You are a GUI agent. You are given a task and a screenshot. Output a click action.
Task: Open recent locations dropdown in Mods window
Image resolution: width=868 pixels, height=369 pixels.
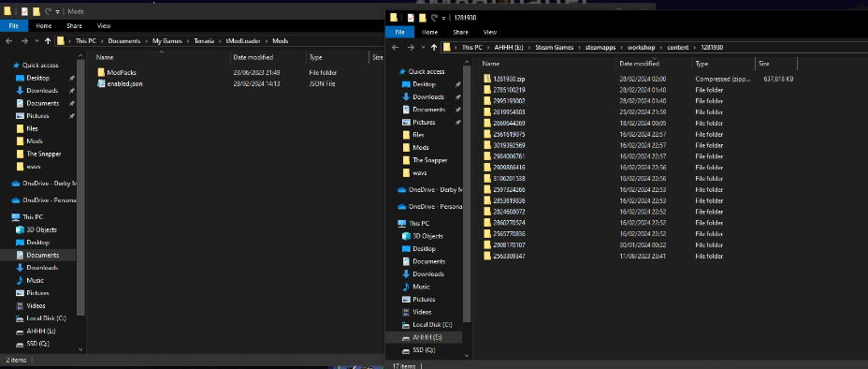click(37, 41)
